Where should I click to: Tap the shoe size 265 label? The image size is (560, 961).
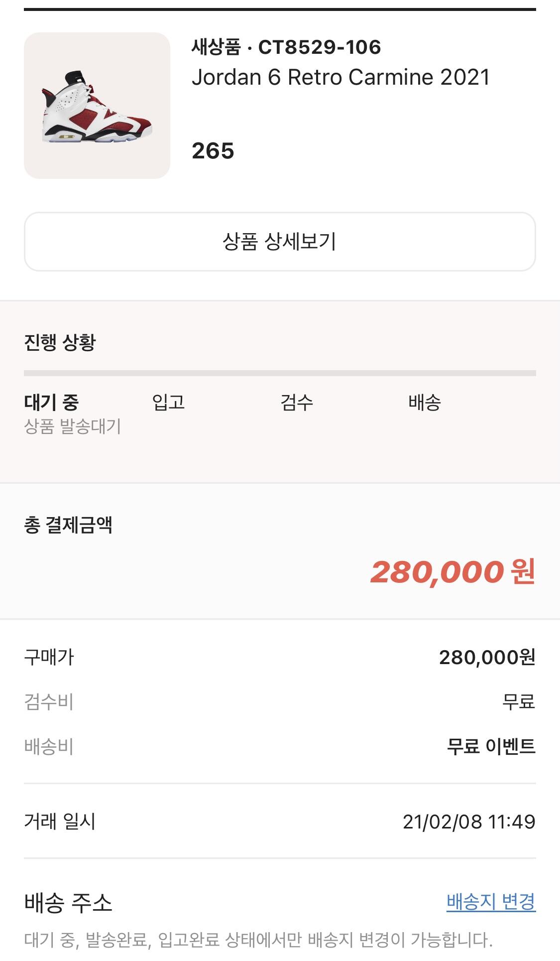coord(213,151)
